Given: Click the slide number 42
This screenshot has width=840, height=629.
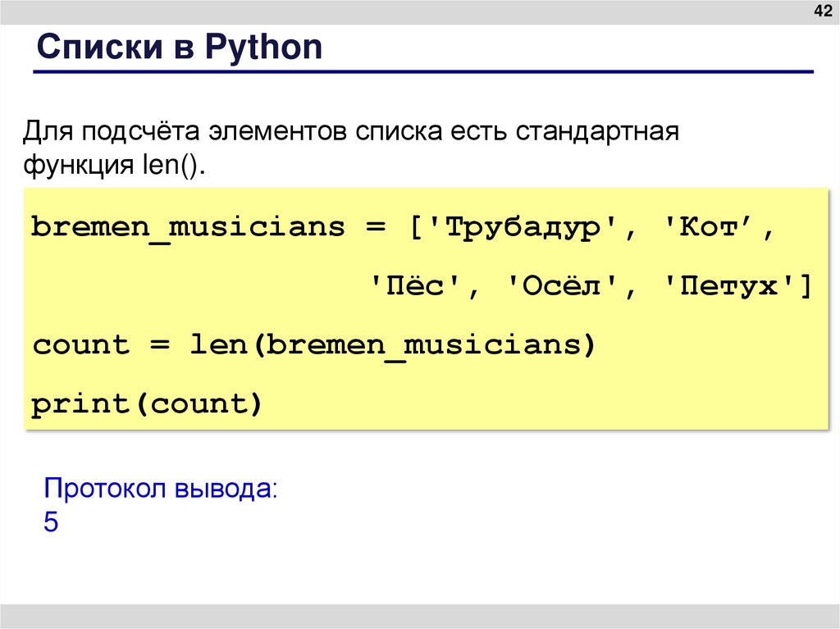Looking at the screenshot, I should [x=821, y=11].
